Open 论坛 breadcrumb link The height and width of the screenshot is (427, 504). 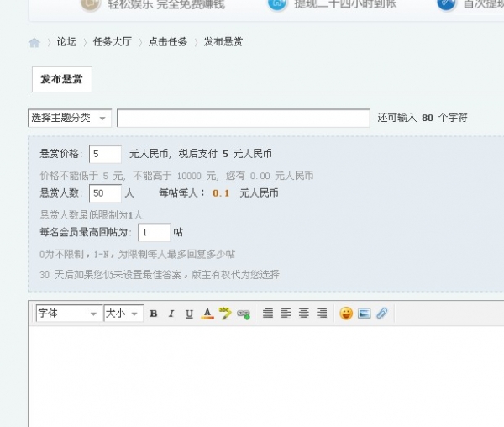[x=66, y=42]
